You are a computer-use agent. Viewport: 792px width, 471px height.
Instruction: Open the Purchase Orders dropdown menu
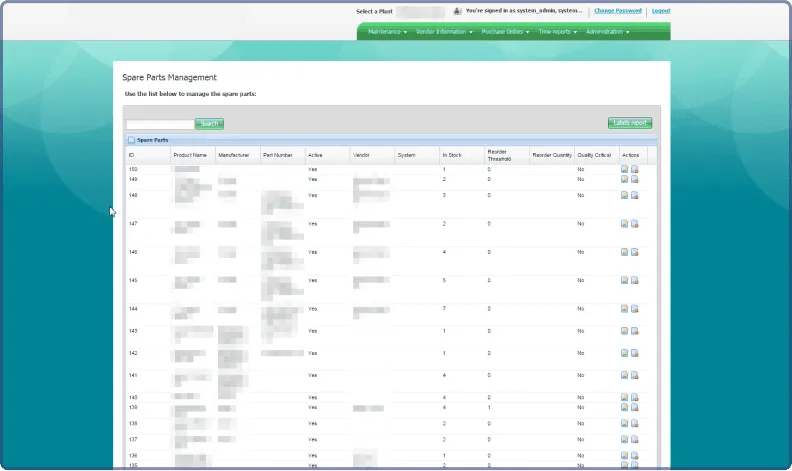(x=505, y=32)
